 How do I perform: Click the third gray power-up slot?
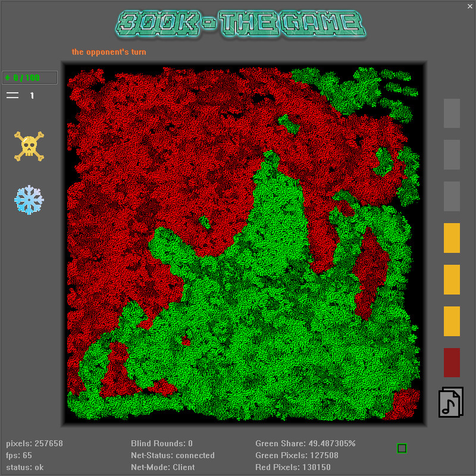pyautogui.click(x=451, y=196)
